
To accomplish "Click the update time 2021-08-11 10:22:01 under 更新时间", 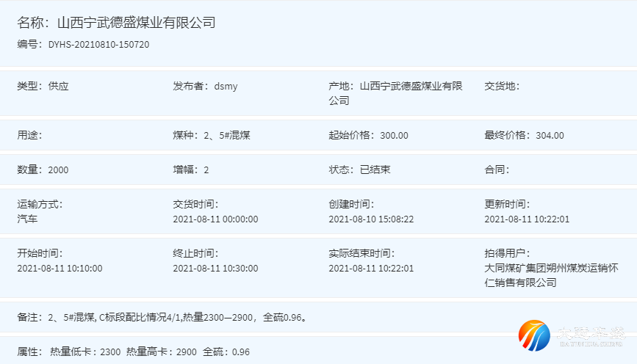I will tap(527, 219).
